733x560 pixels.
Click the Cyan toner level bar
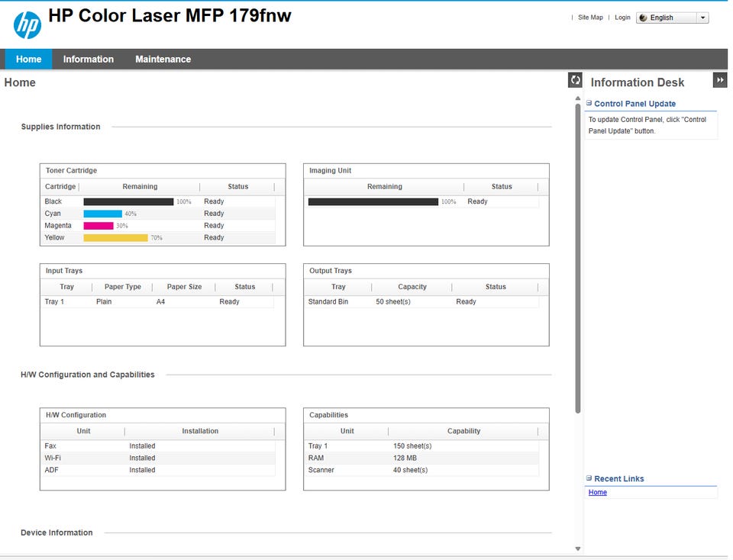(x=103, y=214)
